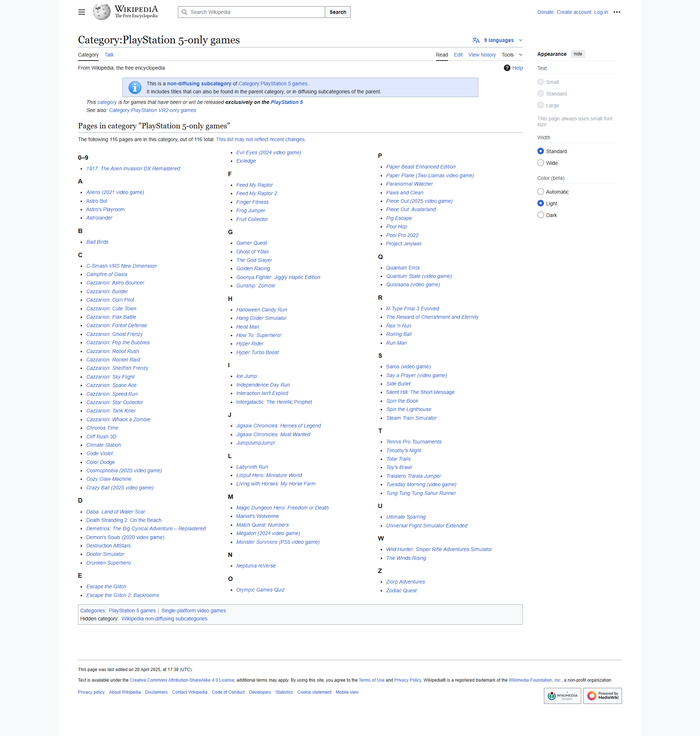The width and height of the screenshot is (700, 736).
Task: Click the Log in link
Action: pyautogui.click(x=601, y=12)
